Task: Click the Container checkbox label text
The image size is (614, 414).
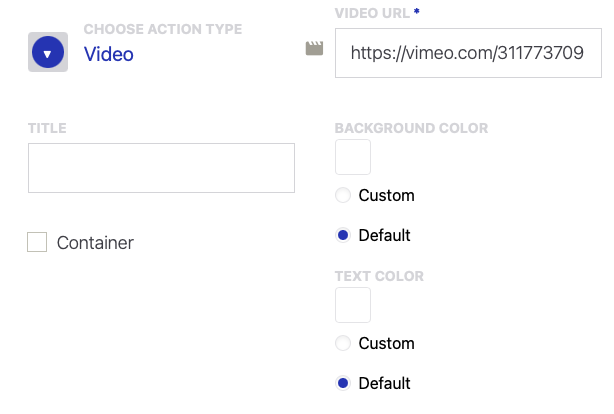Action: 95,242
